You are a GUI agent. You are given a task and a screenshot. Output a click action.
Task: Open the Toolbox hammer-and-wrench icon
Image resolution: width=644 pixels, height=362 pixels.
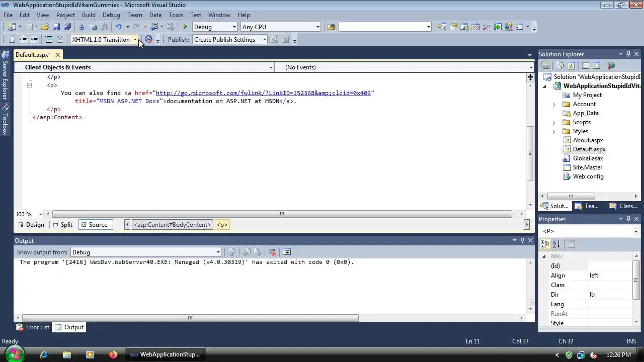[x=487, y=27]
